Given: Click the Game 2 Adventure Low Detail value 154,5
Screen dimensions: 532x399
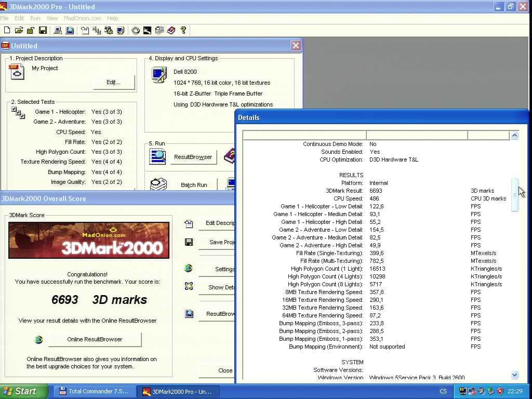Looking at the screenshot, I should (x=377, y=230).
